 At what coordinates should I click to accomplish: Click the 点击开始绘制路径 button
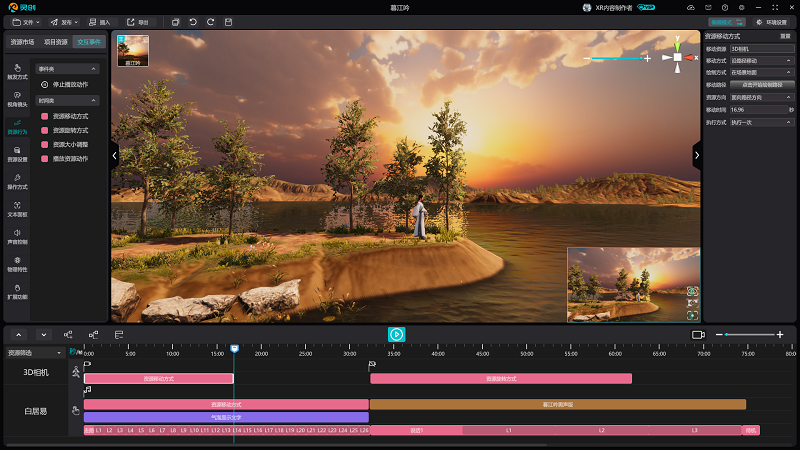point(762,85)
